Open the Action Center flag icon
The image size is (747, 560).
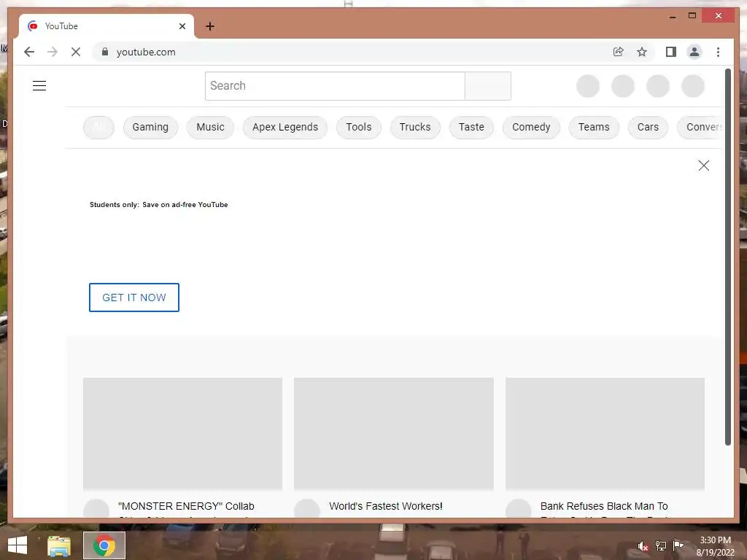pyautogui.click(x=678, y=545)
